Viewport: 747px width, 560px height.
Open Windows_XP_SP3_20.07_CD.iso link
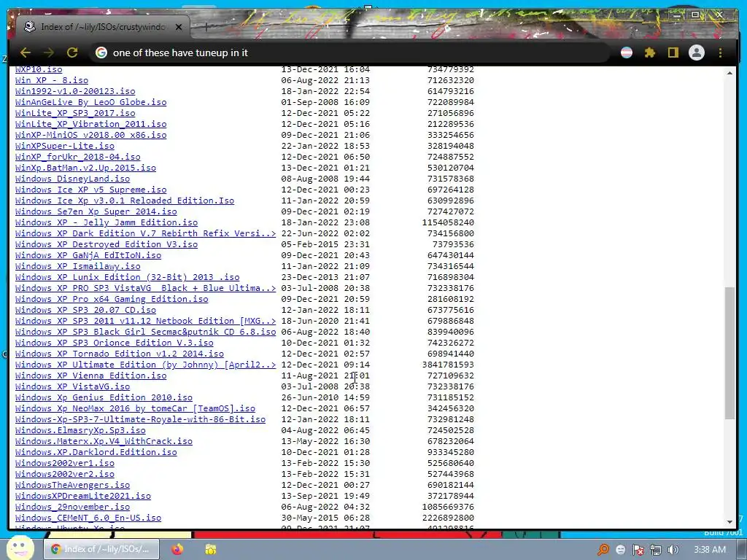pos(85,311)
